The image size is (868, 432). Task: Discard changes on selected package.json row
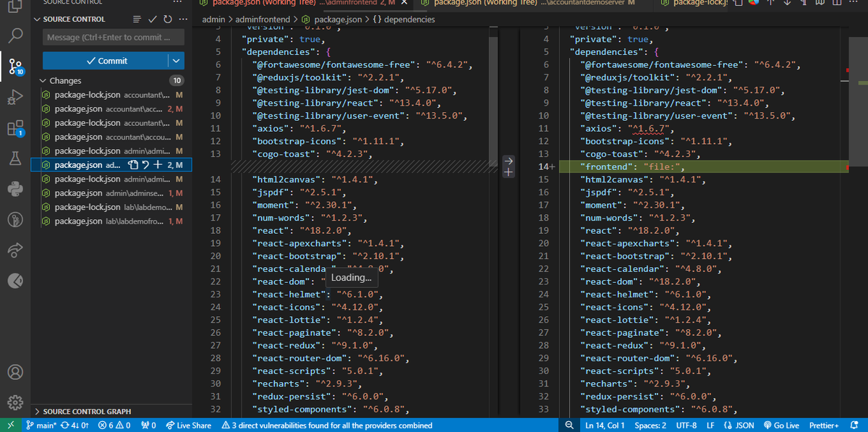click(145, 165)
